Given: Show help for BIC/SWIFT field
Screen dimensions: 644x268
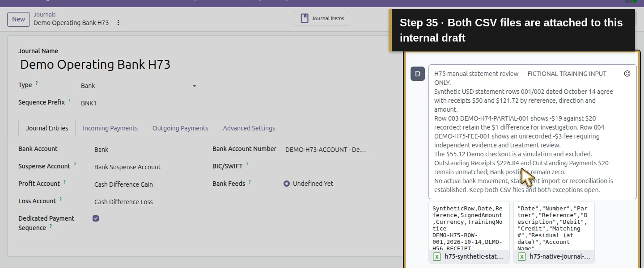Looking at the screenshot, I should (x=247, y=164).
